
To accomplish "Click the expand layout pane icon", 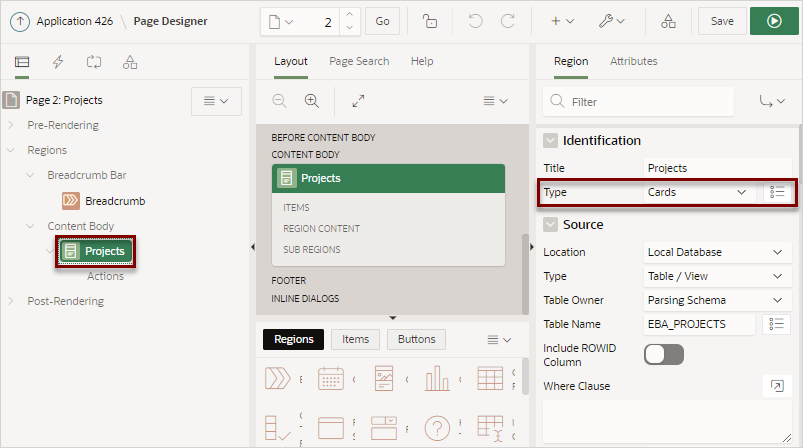I will [x=358, y=101].
